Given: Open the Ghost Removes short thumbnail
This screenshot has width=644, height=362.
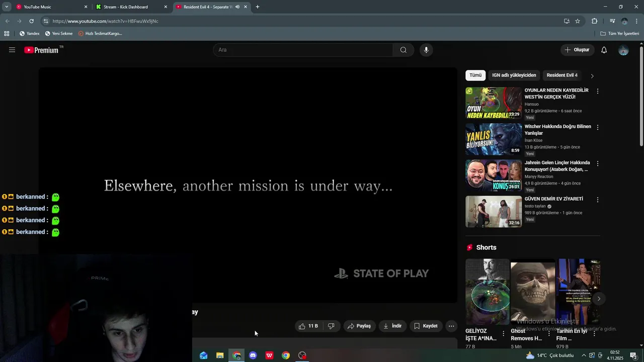Looking at the screenshot, I should pos(533,292).
